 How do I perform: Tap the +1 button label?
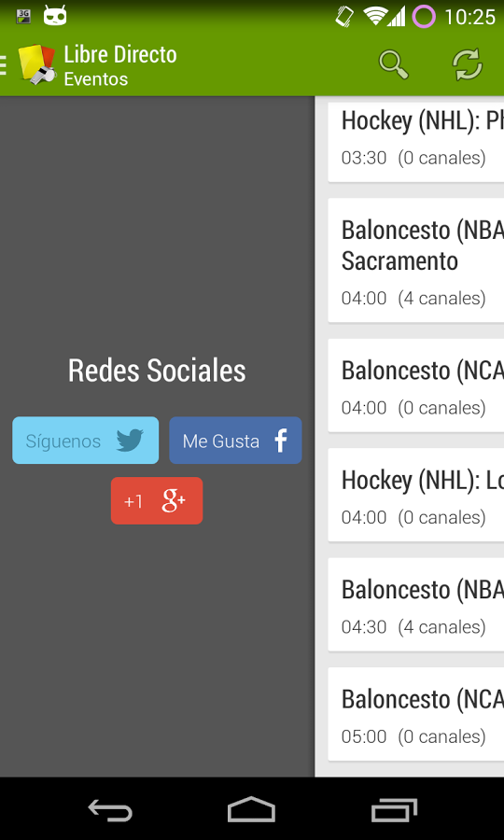click(133, 501)
